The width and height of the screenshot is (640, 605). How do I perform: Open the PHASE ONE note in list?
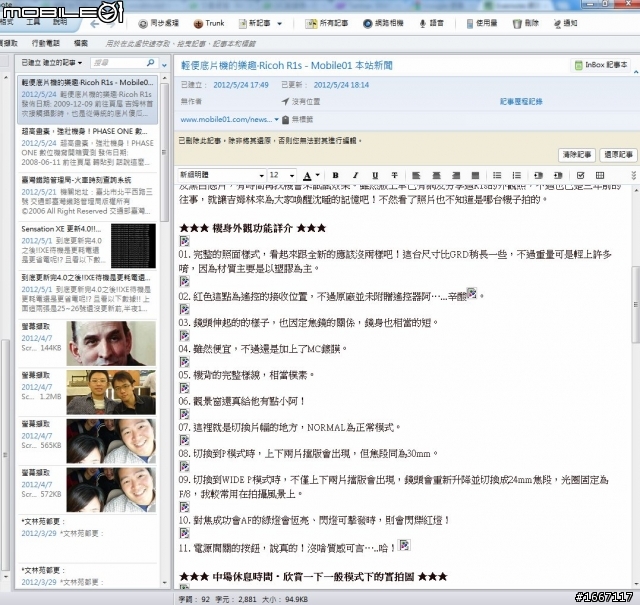tap(87, 148)
